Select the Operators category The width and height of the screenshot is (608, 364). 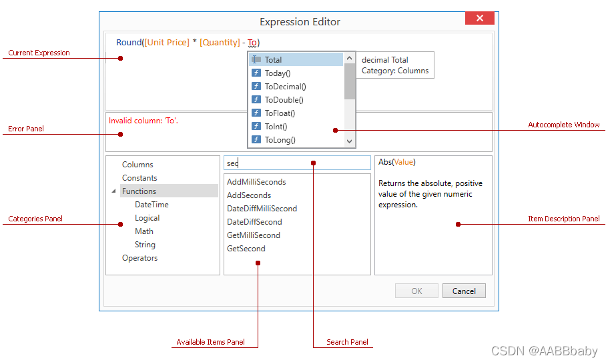click(x=140, y=258)
